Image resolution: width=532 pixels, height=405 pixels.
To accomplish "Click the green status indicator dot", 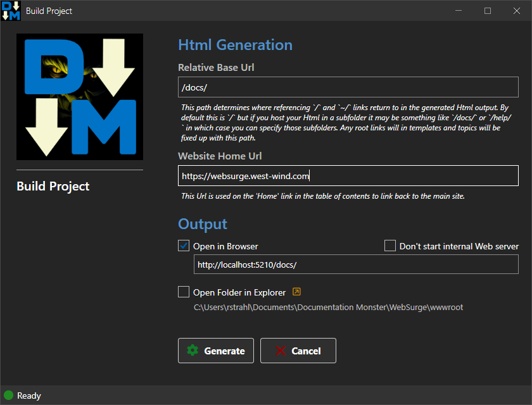I will 8,395.
